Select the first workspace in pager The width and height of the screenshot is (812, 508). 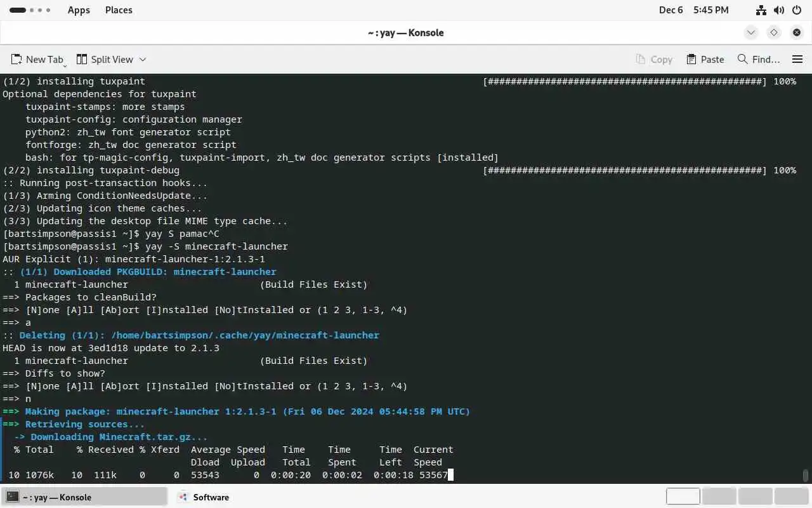683,497
